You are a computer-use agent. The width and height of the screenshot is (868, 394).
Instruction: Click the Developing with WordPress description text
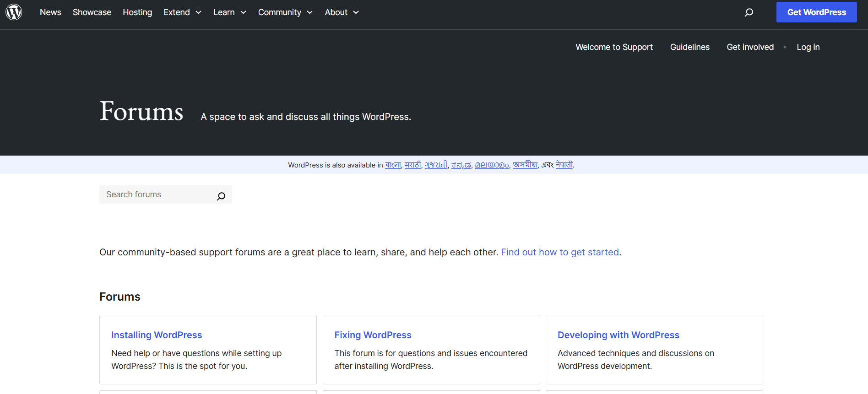pos(636,360)
